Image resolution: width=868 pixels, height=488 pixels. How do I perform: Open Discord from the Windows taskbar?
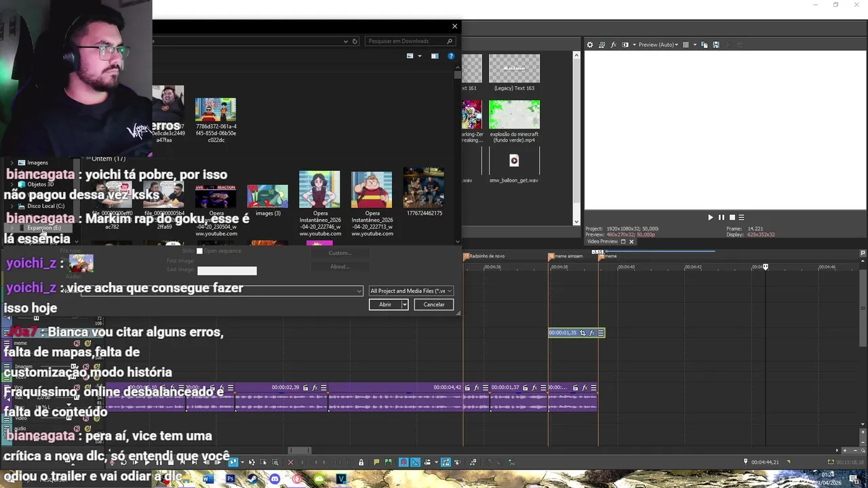tap(275, 479)
